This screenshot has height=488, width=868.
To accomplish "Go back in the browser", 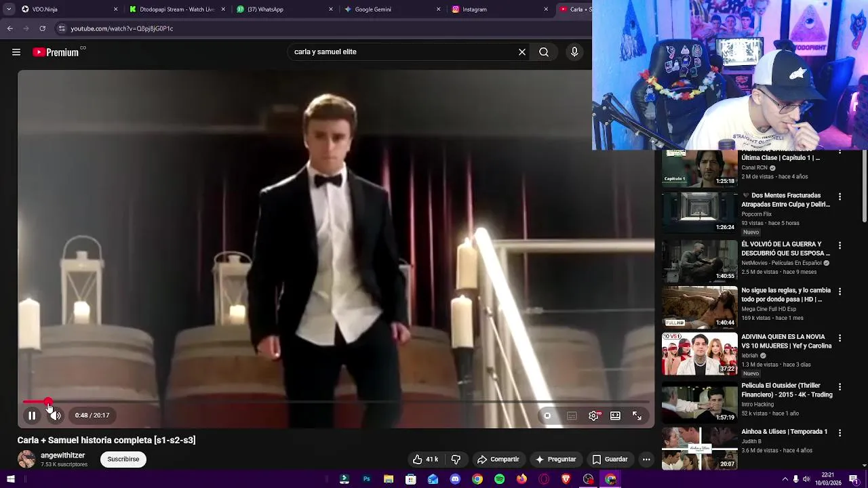I will tap(10, 28).
